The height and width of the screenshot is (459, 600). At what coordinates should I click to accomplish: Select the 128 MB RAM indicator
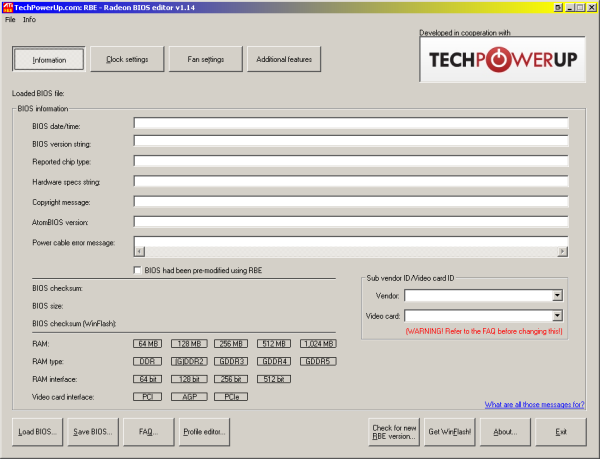[x=189, y=343]
